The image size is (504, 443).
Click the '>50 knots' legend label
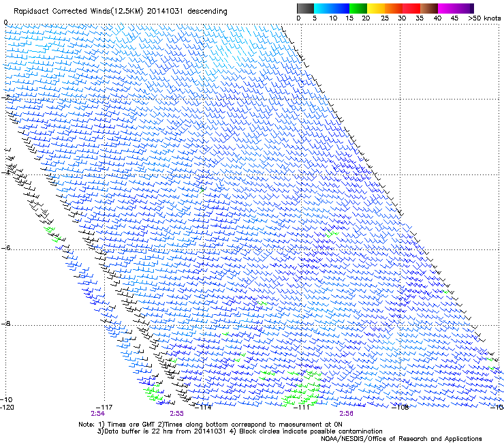point(484,18)
